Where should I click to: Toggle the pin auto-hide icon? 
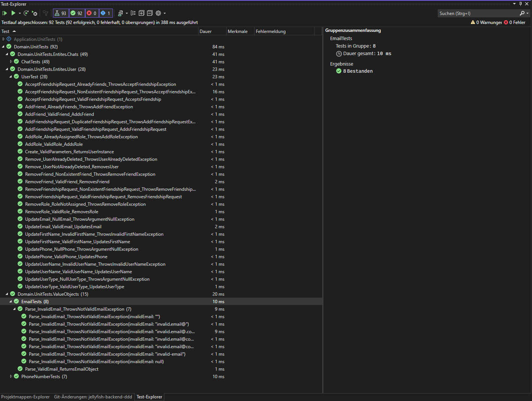[520, 4]
